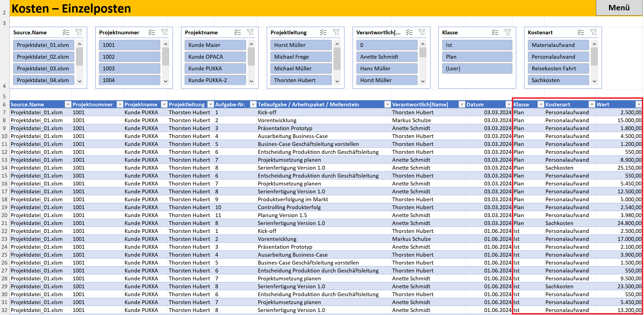The height and width of the screenshot is (315, 644).
Task: Toggle multi-select in Projektleitung slicer
Action: pos(323,32)
